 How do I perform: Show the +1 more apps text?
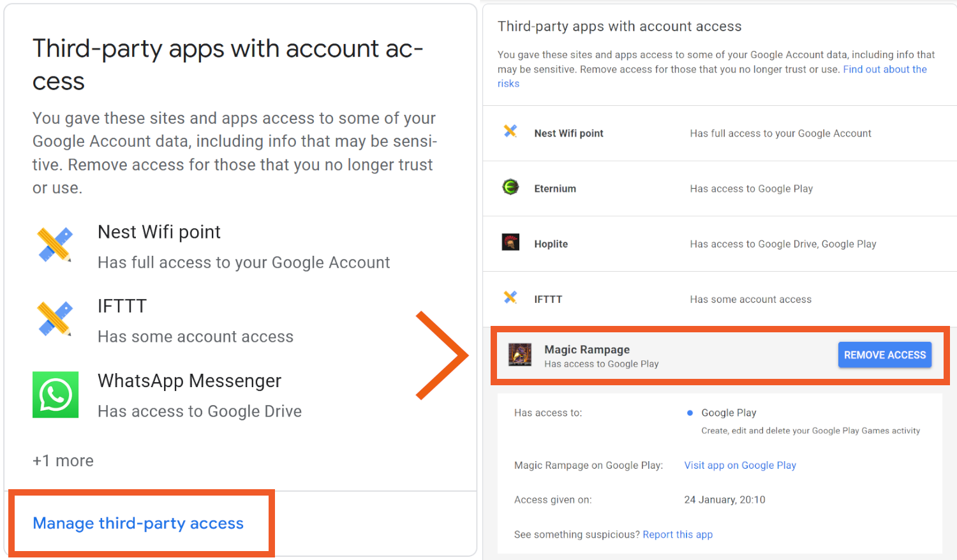point(63,461)
